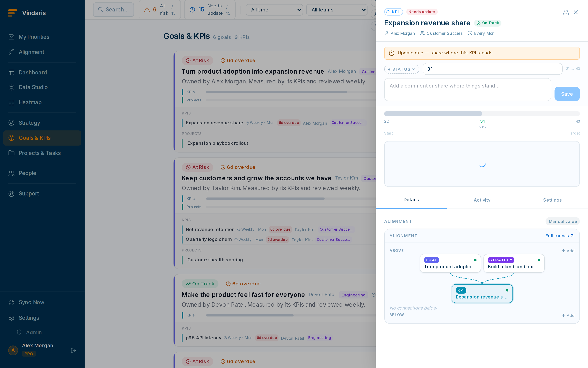
Task: Open Customer health scoring project
Action: (x=215, y=260)
